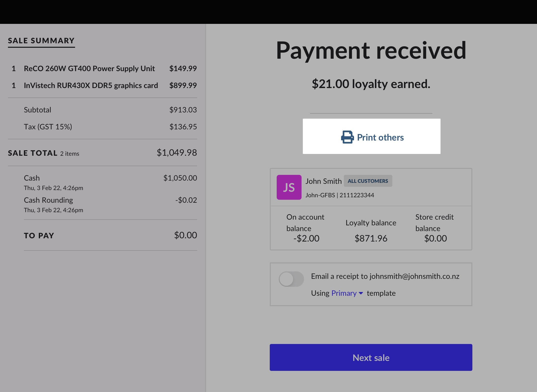
Task: Click the customer name John Smith
Action: tap(323, 181)
